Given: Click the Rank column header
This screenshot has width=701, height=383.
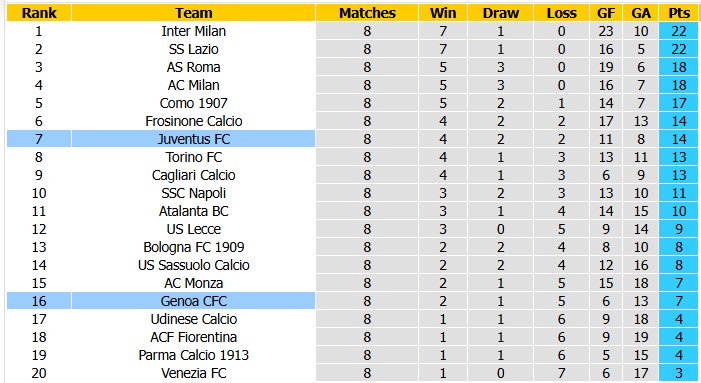Looking at the screenshot, I should 39,13.
